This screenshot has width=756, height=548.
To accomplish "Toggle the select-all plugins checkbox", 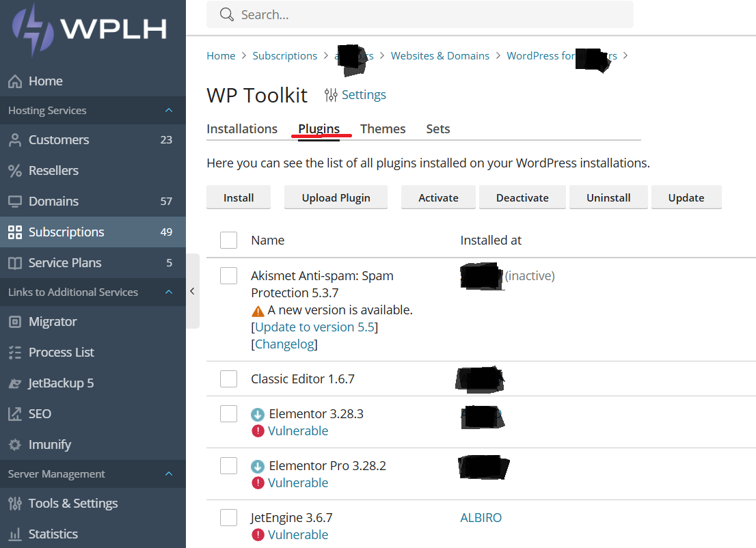I will (228, 240).
